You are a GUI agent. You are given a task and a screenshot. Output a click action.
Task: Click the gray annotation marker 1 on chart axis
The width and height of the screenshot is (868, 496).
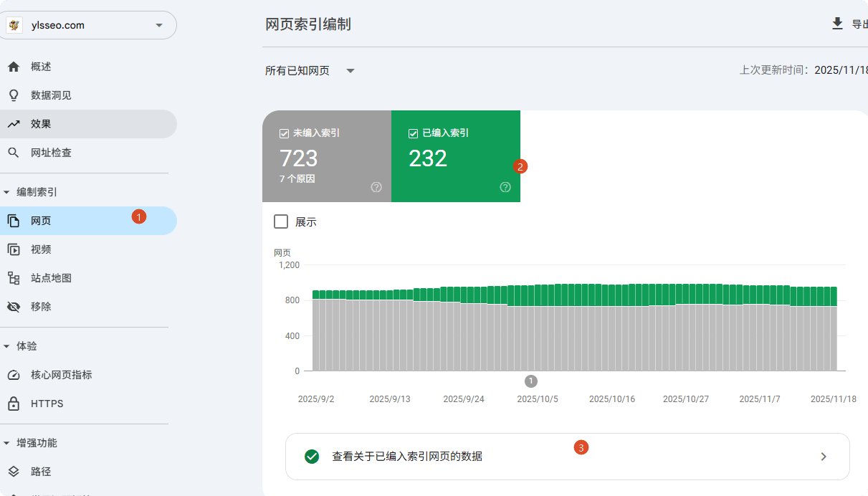[531, 381]
